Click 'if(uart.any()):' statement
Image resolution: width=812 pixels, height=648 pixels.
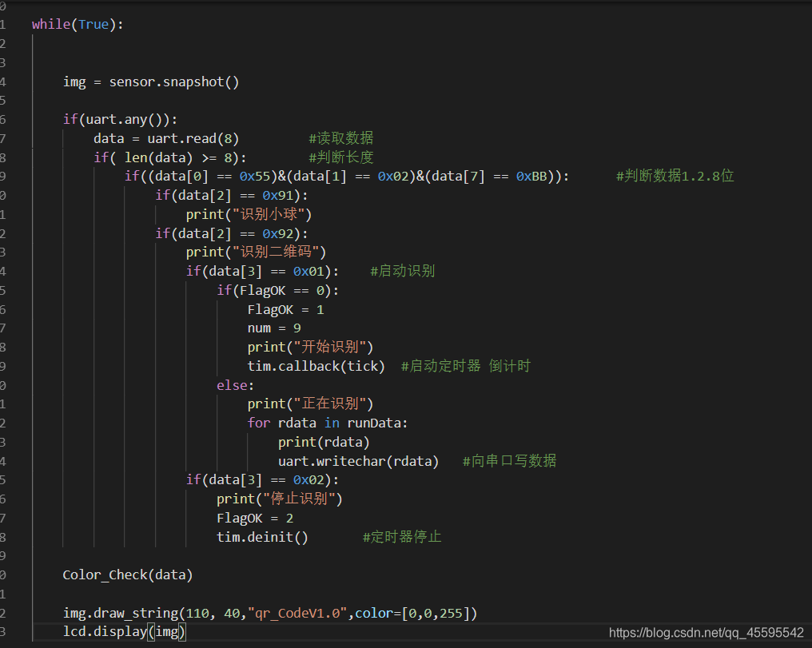[x=120, y=120]
